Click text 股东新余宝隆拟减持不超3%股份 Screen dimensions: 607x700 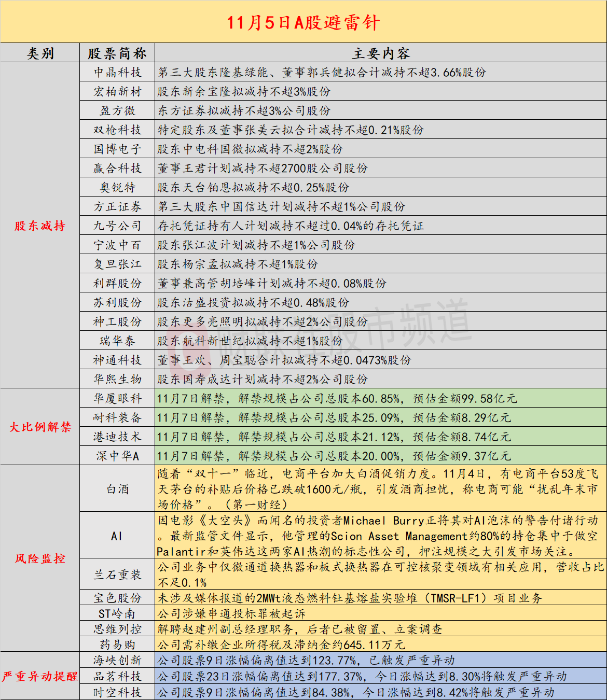(244, 91)
